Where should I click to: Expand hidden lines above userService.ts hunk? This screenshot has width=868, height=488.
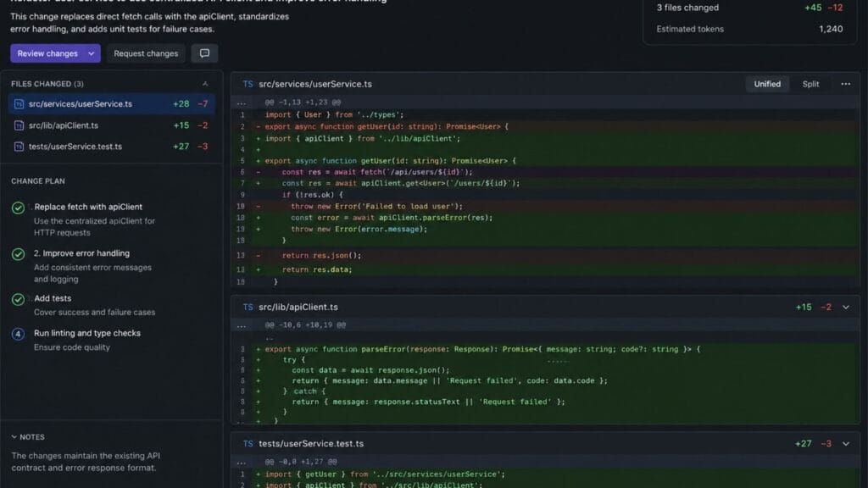[x=242, y=103]
